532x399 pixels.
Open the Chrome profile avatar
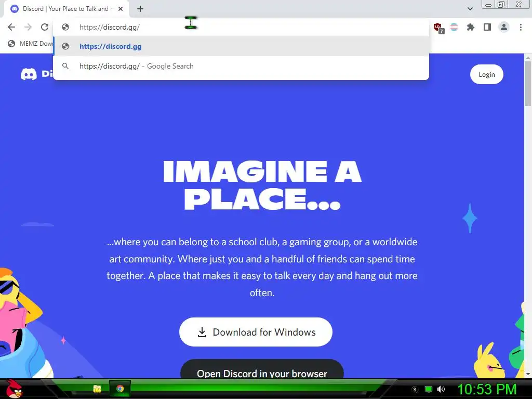[504, 27]
